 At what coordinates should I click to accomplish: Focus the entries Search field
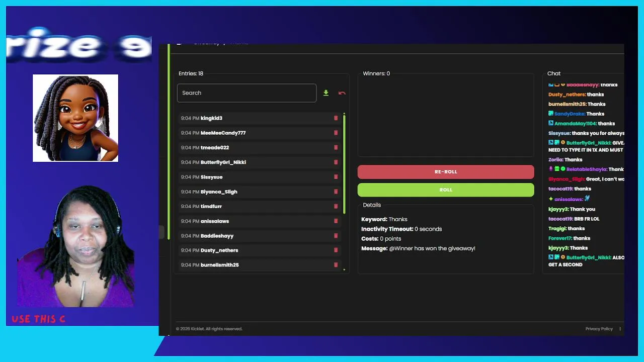(x=247, y=93)
